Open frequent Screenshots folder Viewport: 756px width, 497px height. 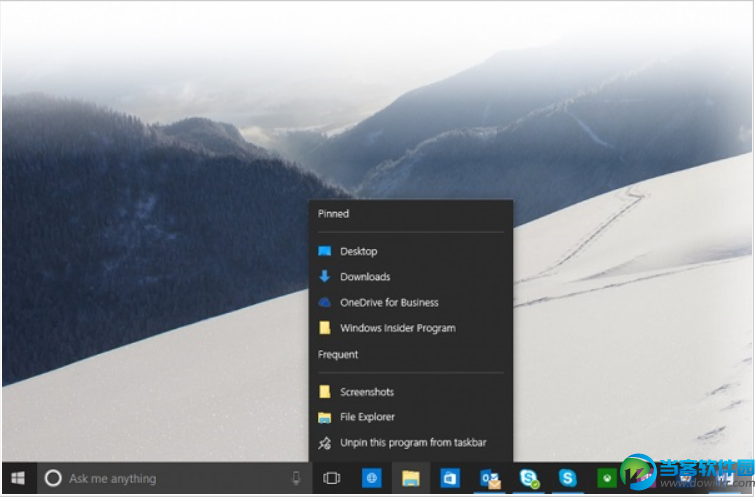411,392
